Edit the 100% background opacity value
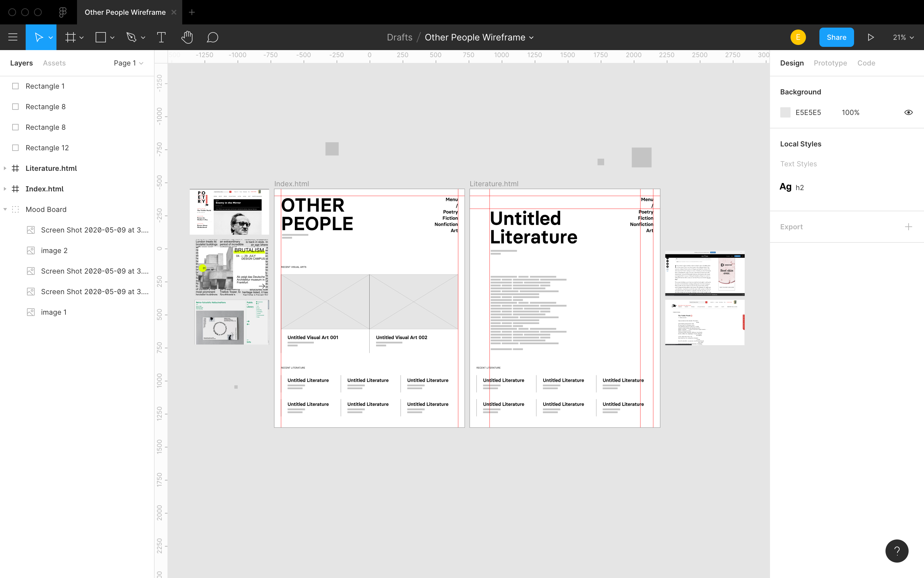924x578 pixels. [850, 112]
